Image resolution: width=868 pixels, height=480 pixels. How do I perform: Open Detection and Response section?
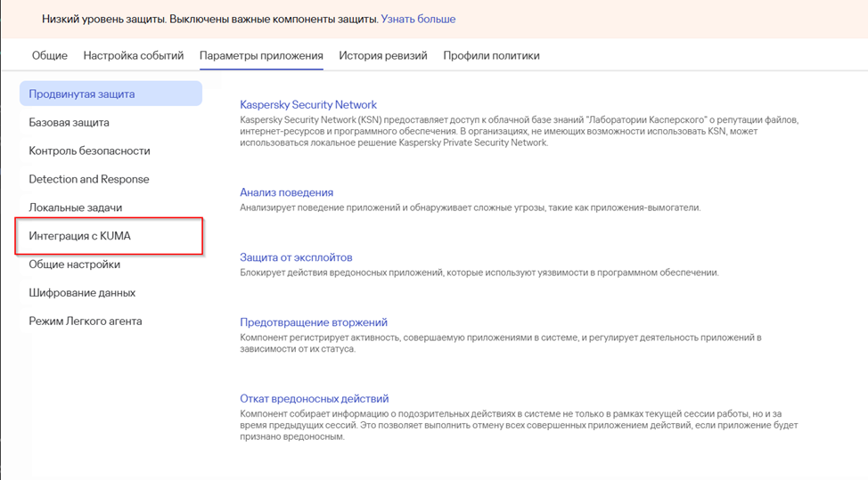(89, 179)
